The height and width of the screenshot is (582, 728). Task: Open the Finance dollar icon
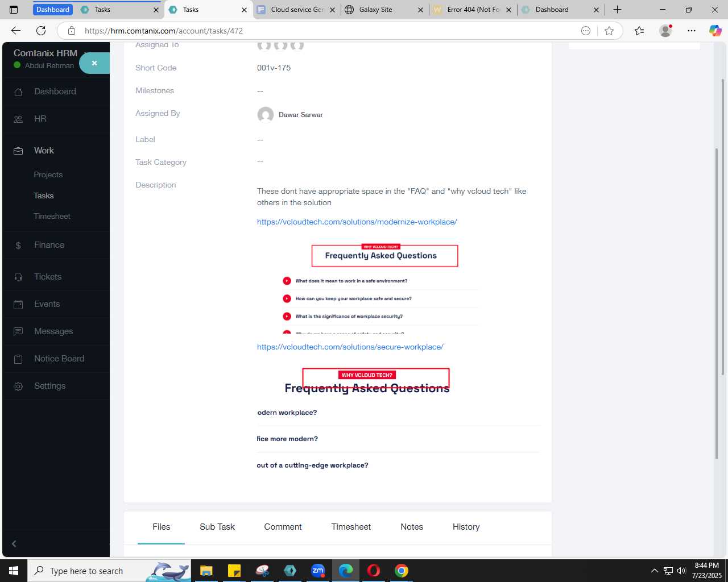click(18, 245)
